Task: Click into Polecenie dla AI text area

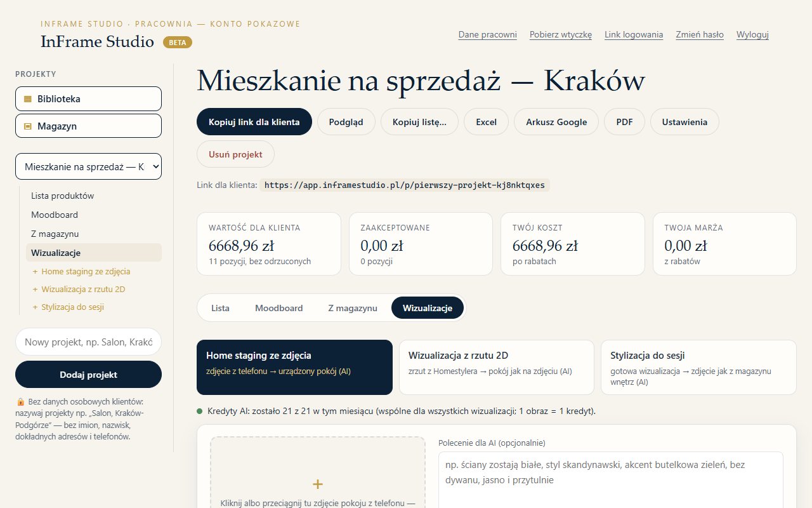Action: (611, 480)
